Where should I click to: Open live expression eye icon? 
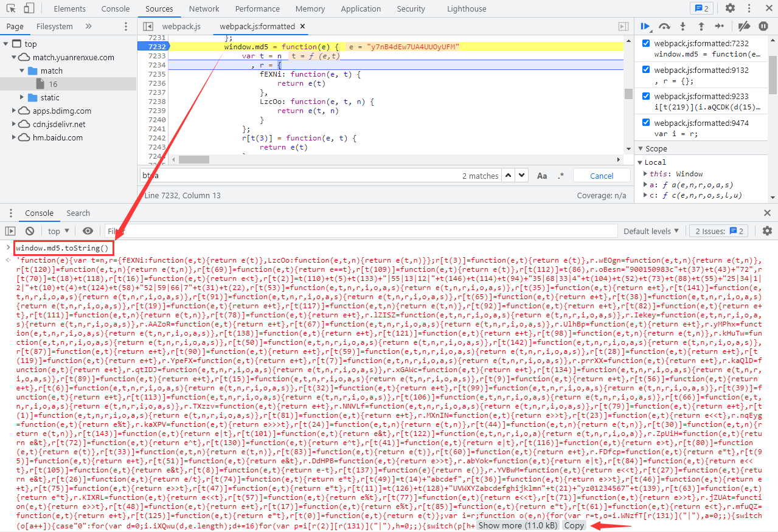(x=88, y=231)
